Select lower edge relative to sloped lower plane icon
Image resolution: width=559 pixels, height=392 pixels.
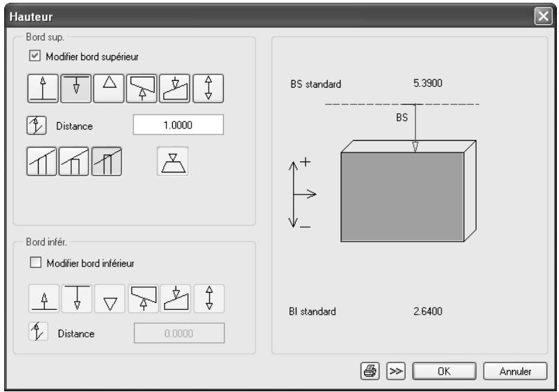pos(176,299)
